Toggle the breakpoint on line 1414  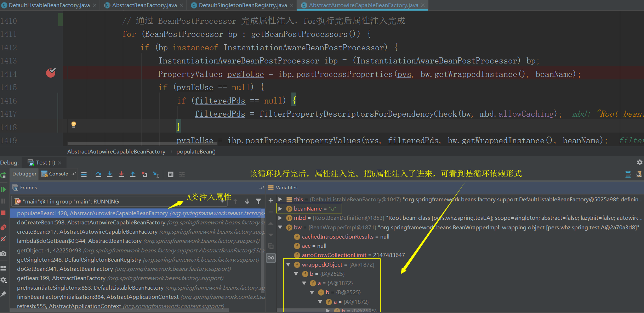click(51, 73)
